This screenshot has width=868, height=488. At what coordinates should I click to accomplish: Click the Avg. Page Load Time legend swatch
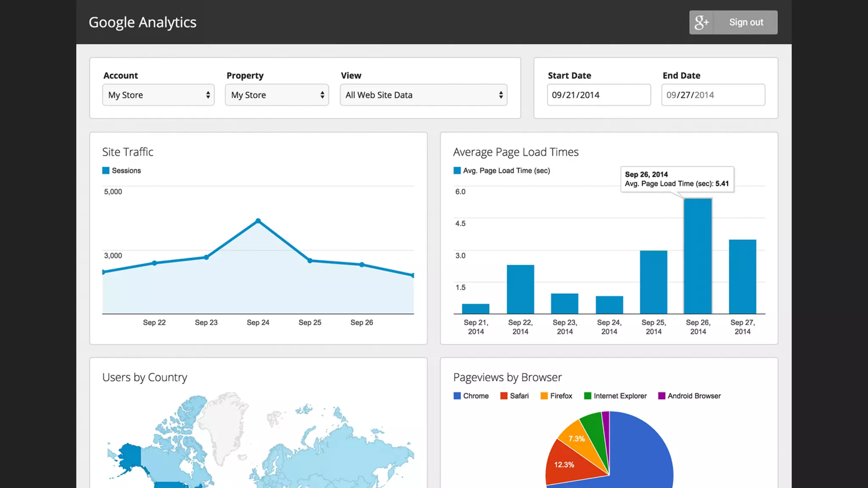pyautogui.click(x=457, y=171)
